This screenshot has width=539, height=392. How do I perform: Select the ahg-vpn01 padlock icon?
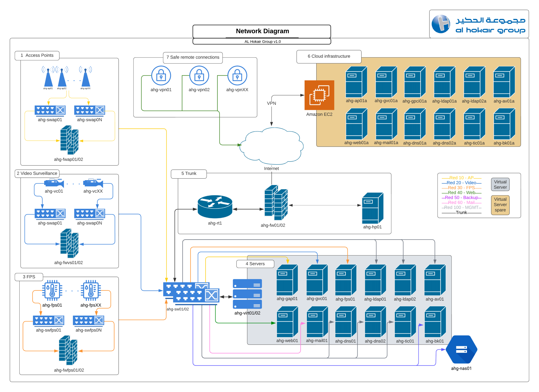[161, 75]
